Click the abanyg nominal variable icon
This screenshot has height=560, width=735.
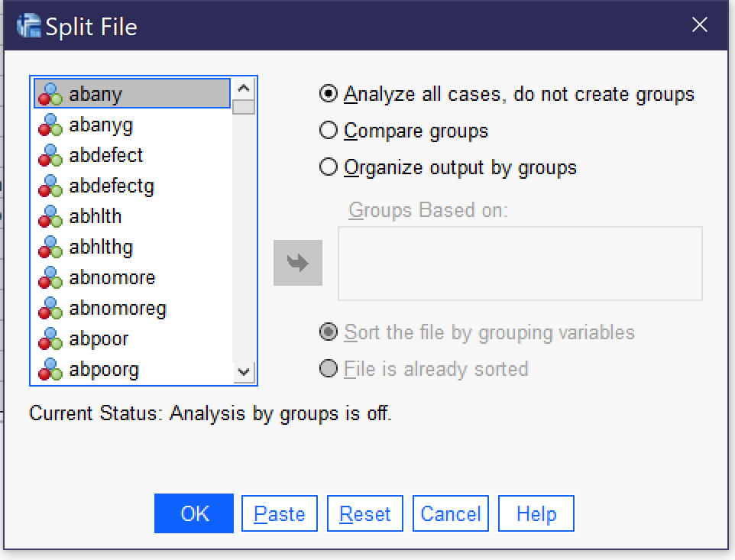pos(50,125)
